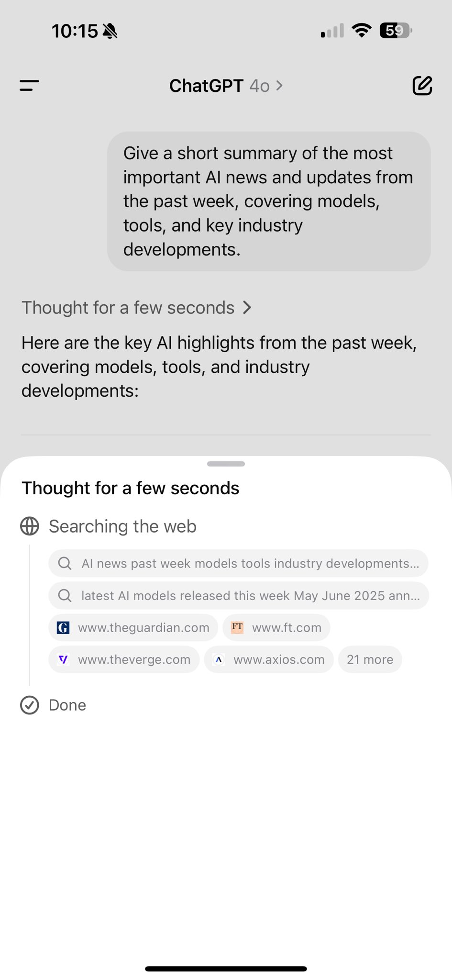The image size is (452, 980).
Task: Click the Done checkmark icon
Action: click(30, 705)
